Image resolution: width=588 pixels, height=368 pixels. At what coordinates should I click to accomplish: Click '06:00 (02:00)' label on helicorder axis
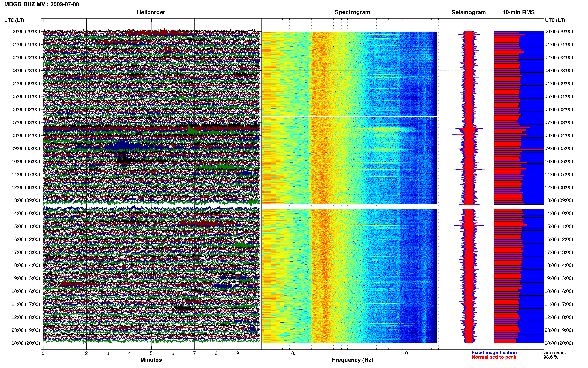(26, 109)
